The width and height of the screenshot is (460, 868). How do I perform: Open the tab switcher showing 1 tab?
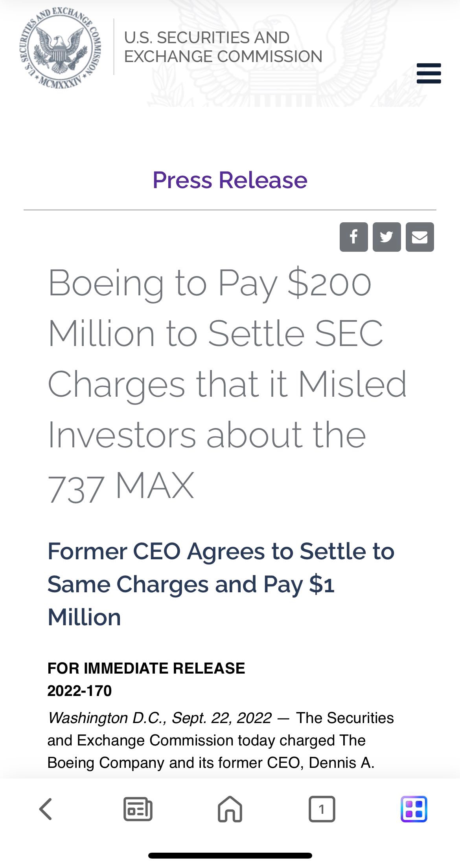(x=322, y=809)
